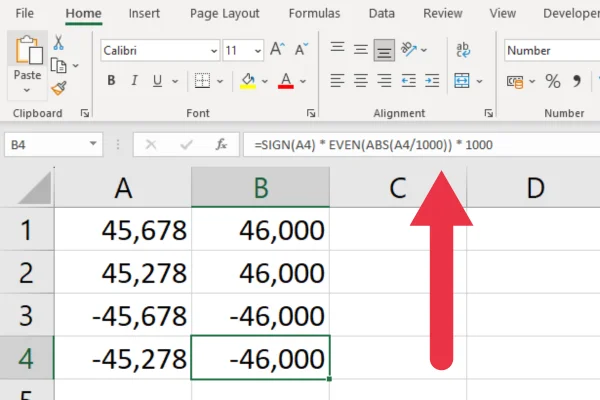Click the Orientation text angle icon
The width and height of the screenshot is (600, 400).
[408, 49]
